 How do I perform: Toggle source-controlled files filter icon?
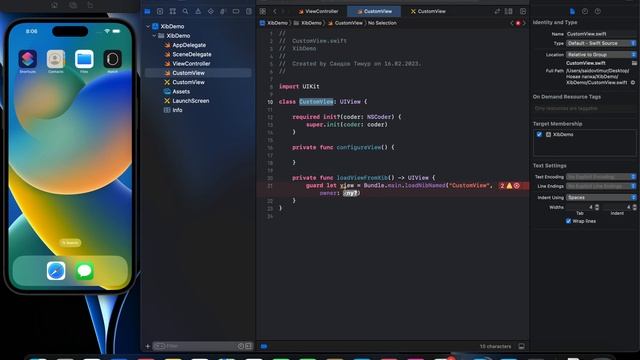click(248, 346)
